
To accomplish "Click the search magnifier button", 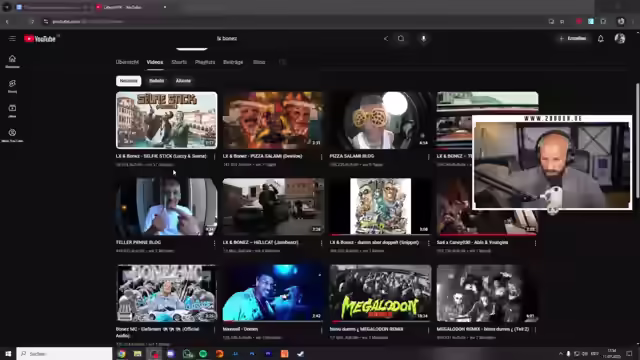I will [401, 38].
